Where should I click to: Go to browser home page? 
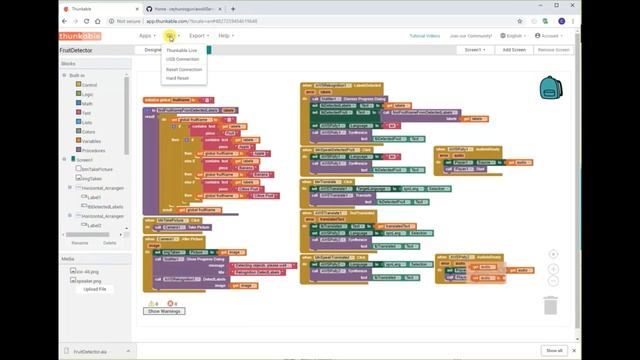point(98,21)
